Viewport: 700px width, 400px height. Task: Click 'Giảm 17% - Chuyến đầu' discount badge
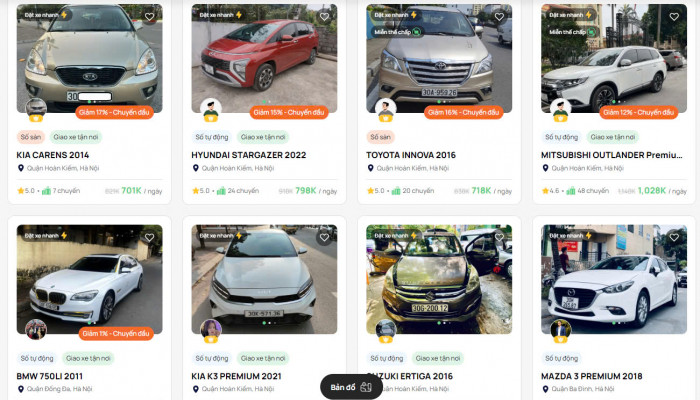pyautogui.click(x=114, y=112)
